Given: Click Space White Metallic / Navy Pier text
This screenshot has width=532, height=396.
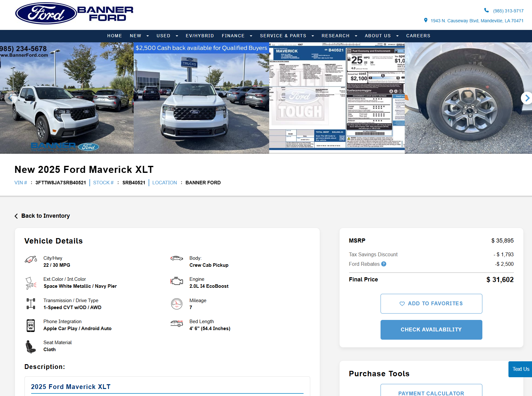Looking at the screenshot, I should 80,286.
